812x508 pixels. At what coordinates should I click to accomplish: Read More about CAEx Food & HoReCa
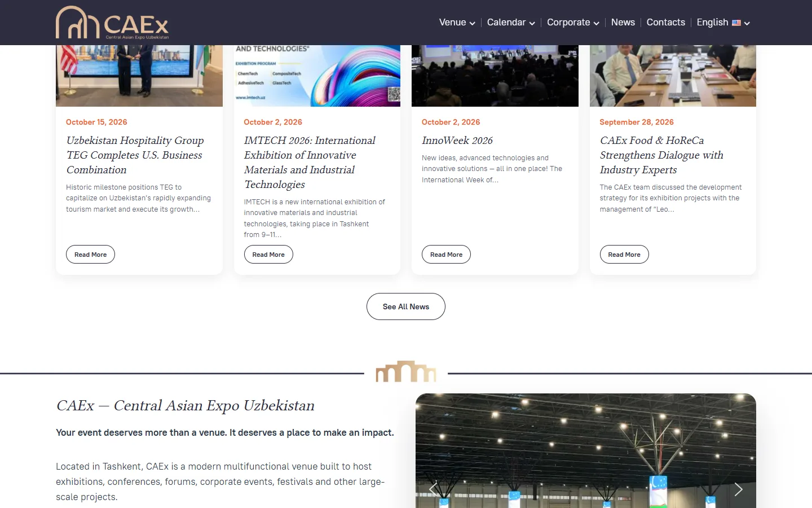624,255
